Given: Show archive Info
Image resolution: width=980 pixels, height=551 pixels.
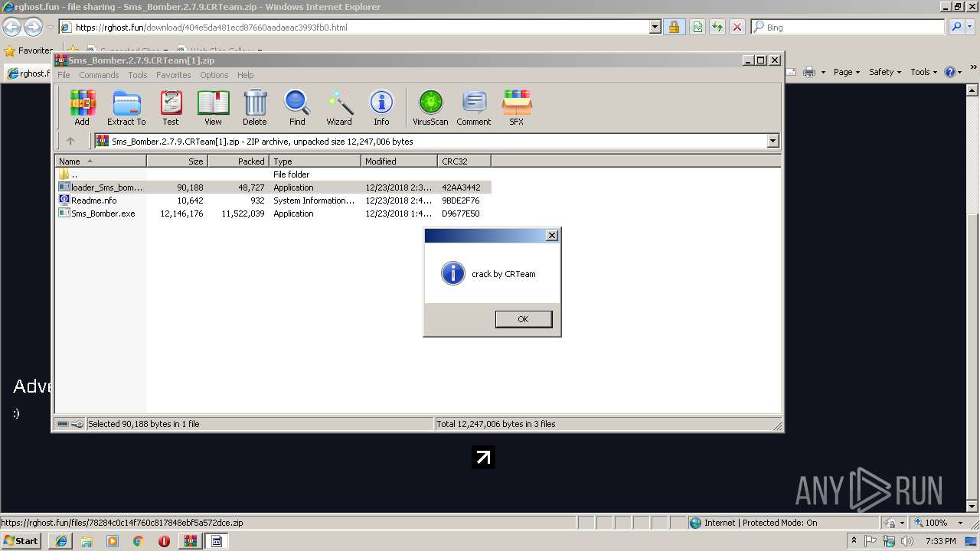Looking at the screenshot, I should point(381,107).
